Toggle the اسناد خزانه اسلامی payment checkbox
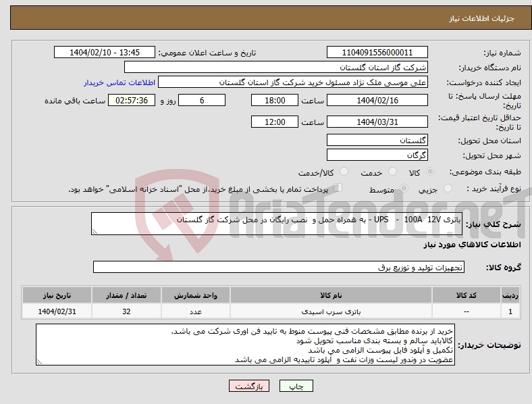Screen dimensions: 532x404 pyautogui.click(x=338, y=187)
